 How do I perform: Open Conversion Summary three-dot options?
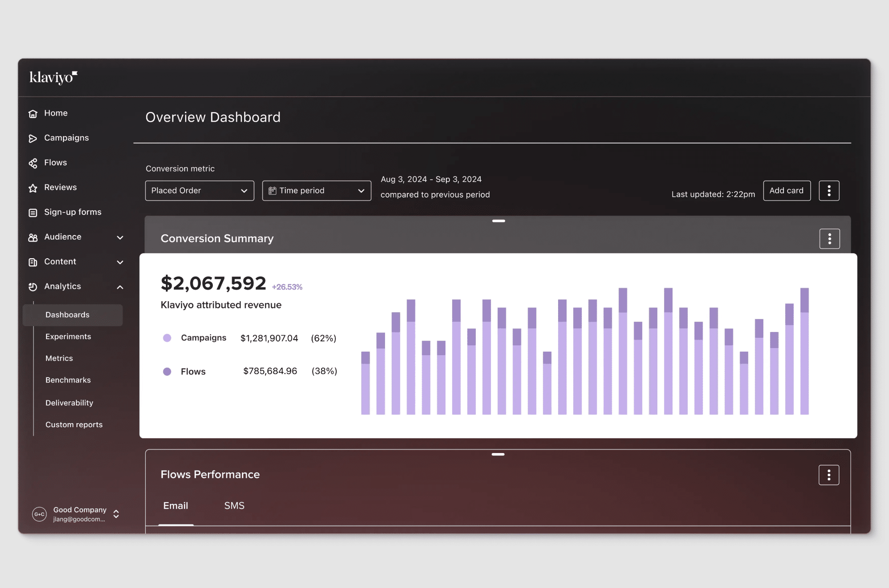click(x=829, y=239)
